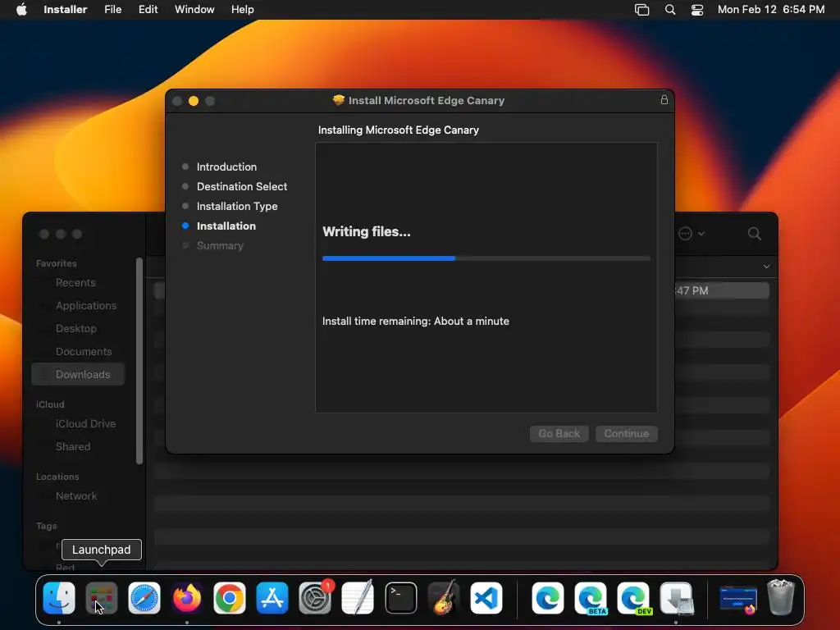Select the Summary step

[220, 246]
